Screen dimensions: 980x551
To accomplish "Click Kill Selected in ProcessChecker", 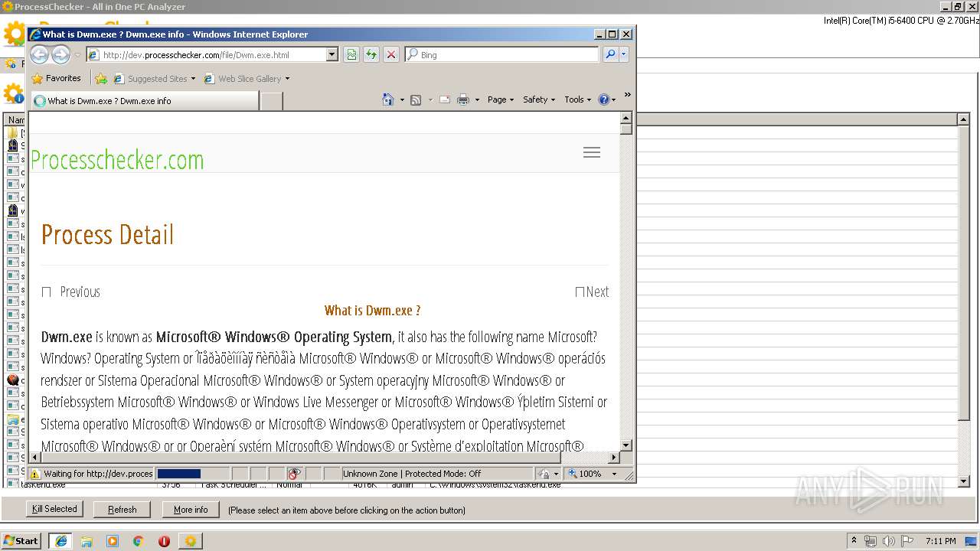I will tap(54, 509).
